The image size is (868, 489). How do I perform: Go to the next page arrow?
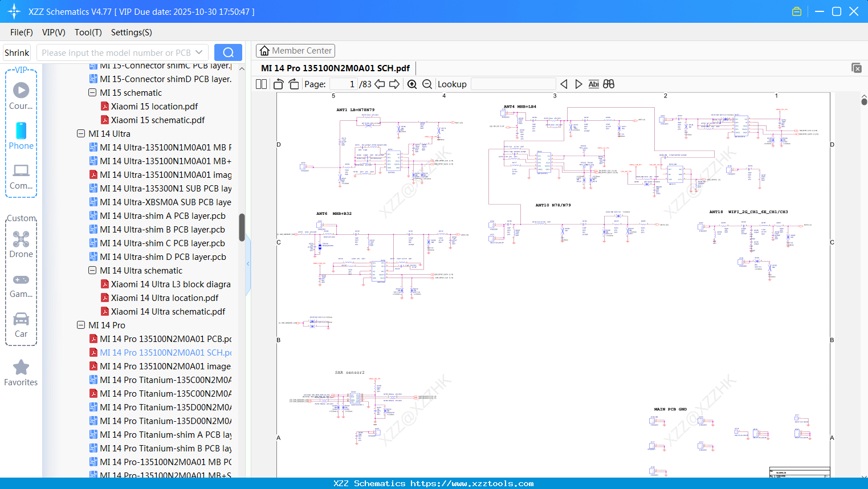click(394, 84)
